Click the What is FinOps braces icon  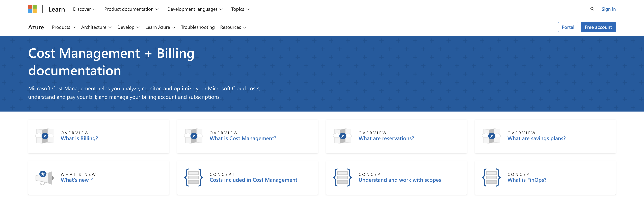coord(491,178)
